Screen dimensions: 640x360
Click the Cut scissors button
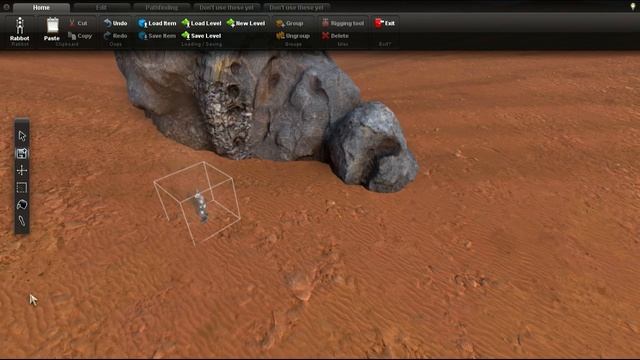78,23
